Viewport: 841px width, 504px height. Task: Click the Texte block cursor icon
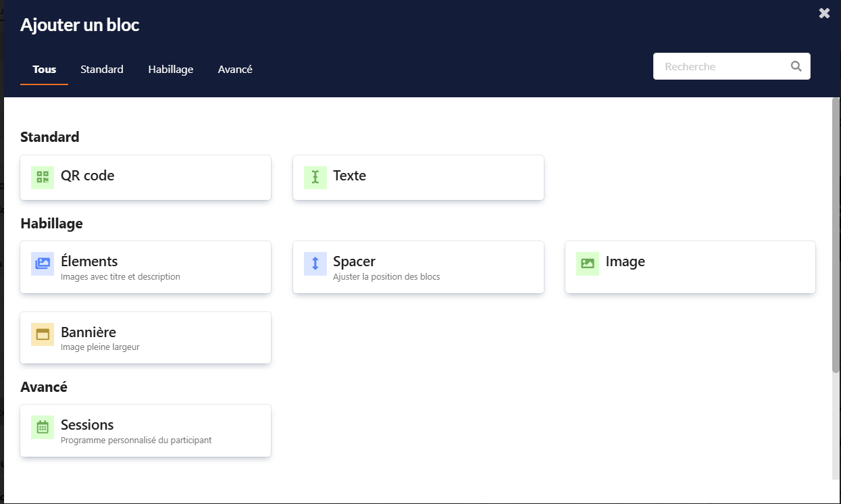click(315, 178)
